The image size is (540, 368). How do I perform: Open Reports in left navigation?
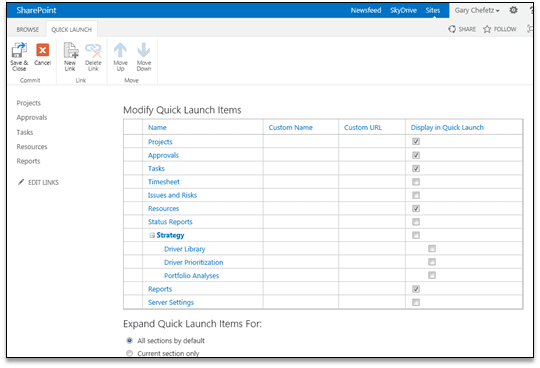[x=28, y=161]
